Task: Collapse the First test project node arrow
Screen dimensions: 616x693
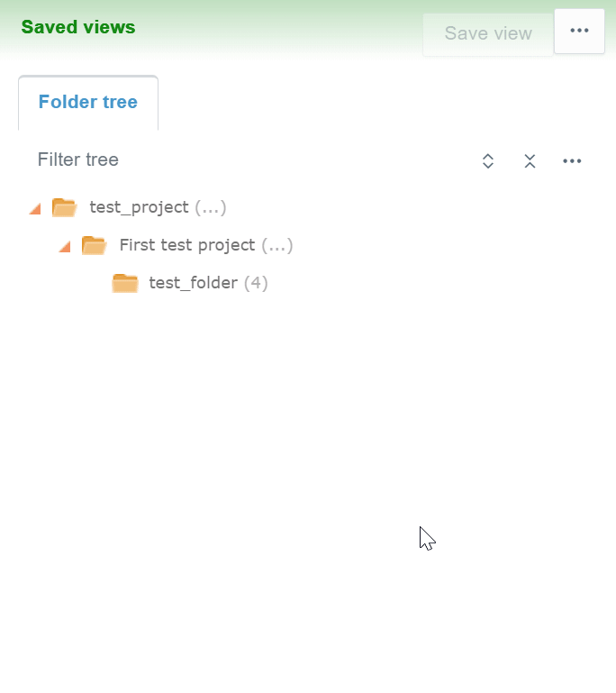Action: point(65,246)
